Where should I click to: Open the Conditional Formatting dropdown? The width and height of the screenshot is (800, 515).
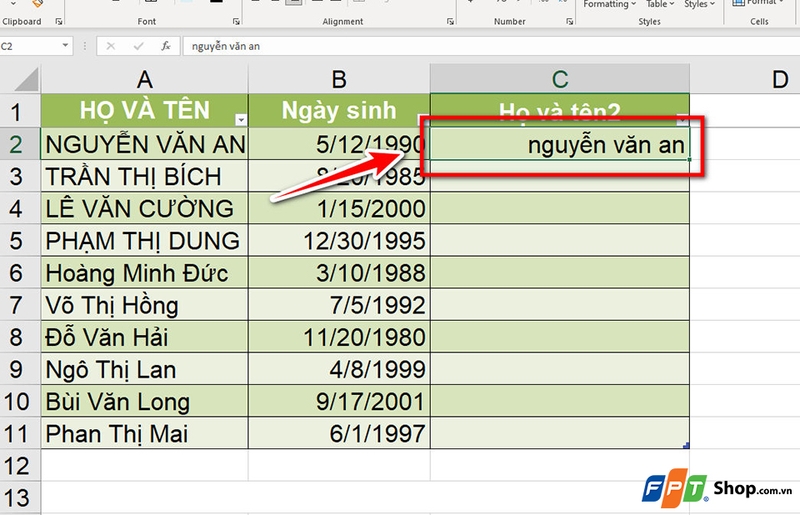(610, 4)
